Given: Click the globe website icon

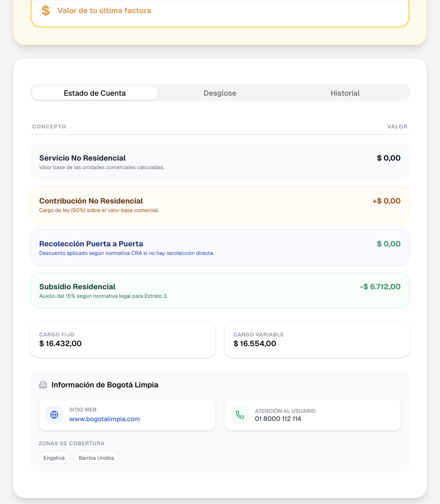Looking at the screenshot, I should [x=54, y=415].
